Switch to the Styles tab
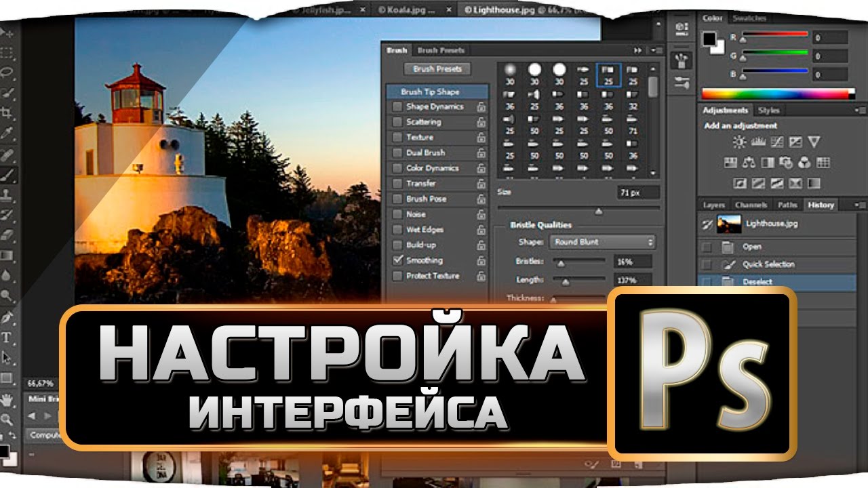The height and width of the screenshot is (488, 868). (x=769, y=110)
